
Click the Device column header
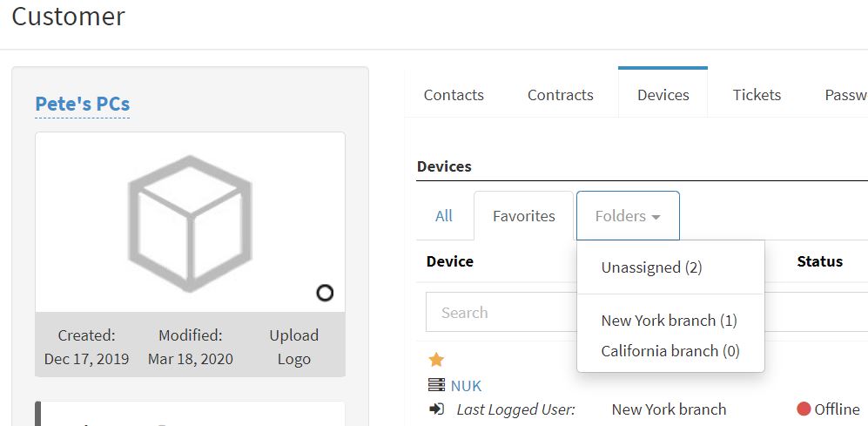[x=449, y=261]
